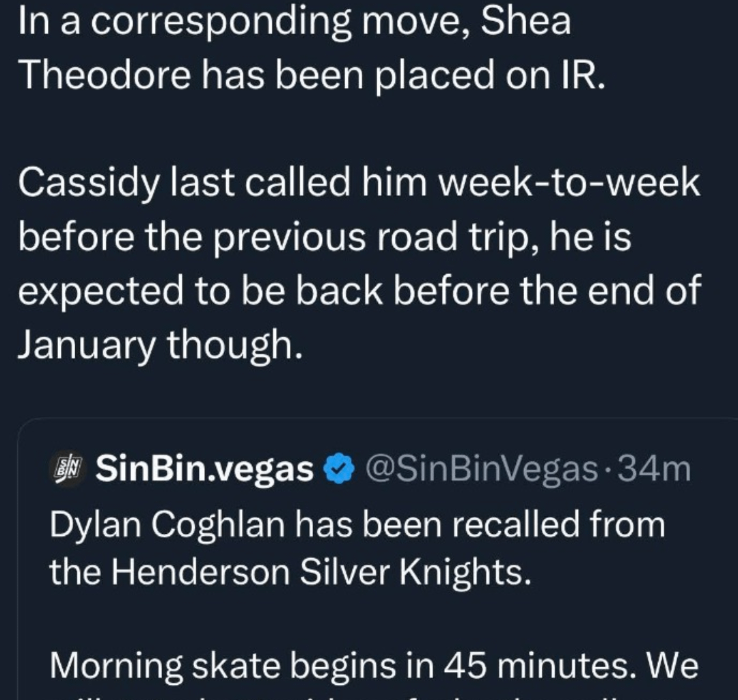Screen dimensions: 738x700
Task: Click the 'In a corresponding move' line
Action: (x=294, y=21)
